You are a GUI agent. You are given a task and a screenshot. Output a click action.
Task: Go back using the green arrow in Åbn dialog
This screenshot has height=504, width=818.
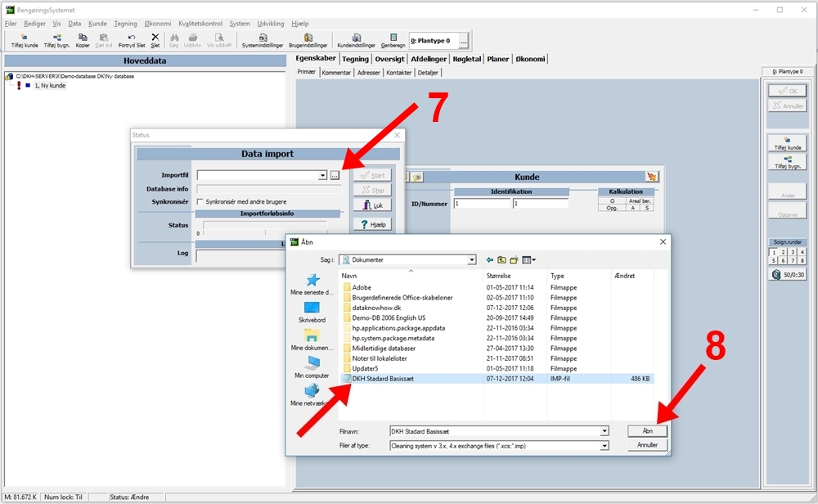489,260
